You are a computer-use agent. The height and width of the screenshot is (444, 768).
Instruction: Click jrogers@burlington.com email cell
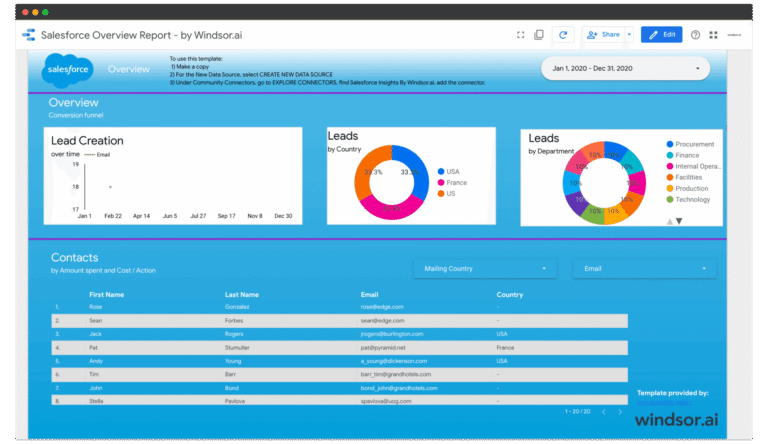pyautogui.click(x=392, y=334)
